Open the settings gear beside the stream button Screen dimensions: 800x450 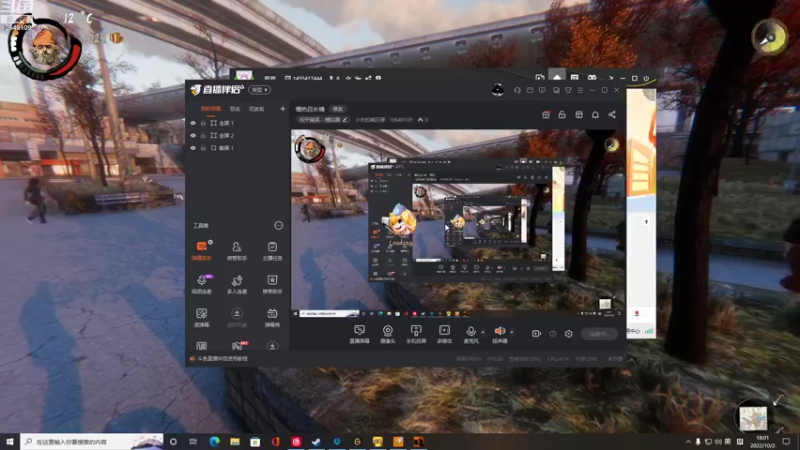568,334
